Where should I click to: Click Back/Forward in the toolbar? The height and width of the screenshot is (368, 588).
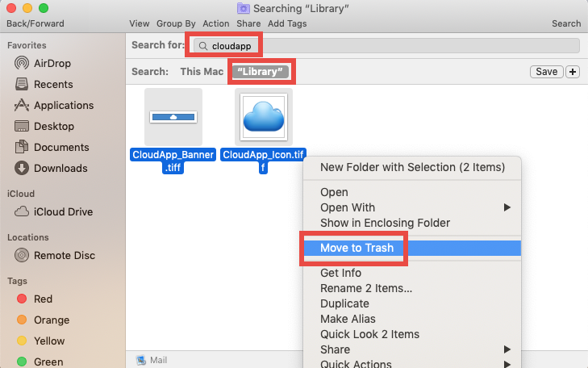coord(35,23)
